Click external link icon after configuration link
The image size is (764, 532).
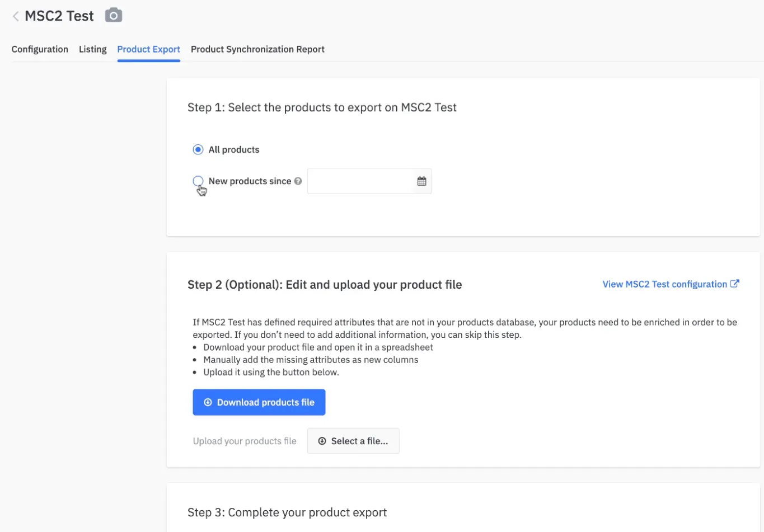point(735,284)
